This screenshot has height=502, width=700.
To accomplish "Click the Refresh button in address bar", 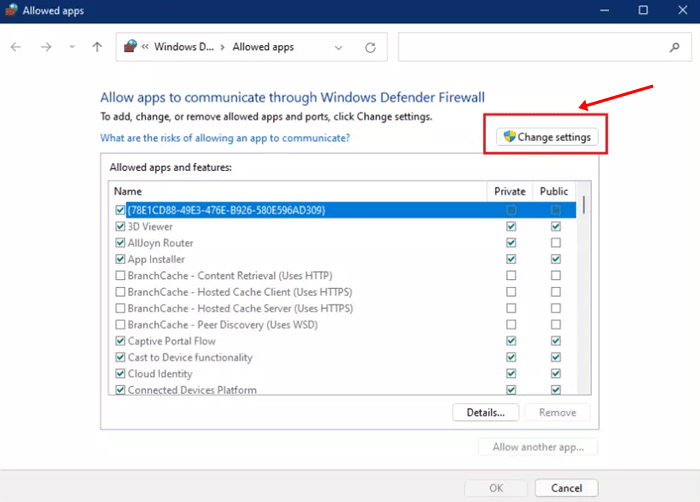I will click(x=370, y=47).
